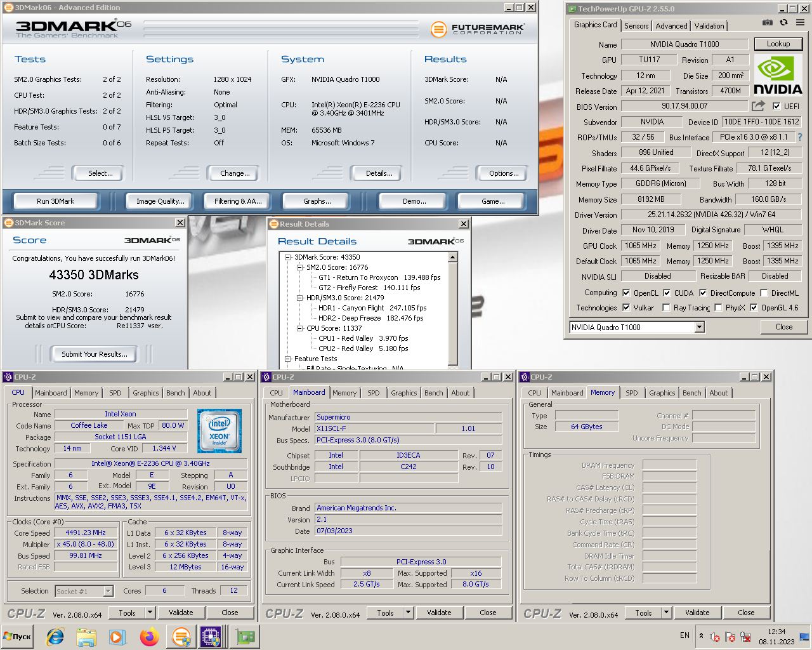Image resolution: width=812 pixels, height=650 pixels.
Task: Click the Show Desktop icon
Action: coord(805,637)
